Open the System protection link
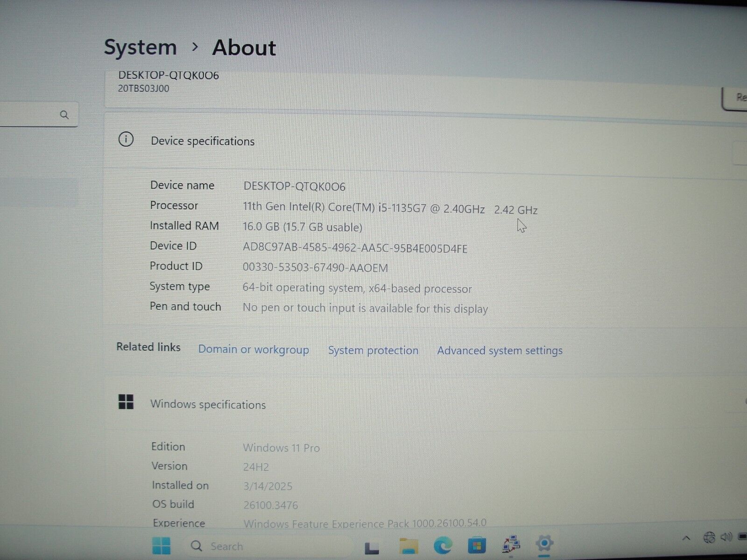This screenshot has height=560, width=747. point(373,350)
